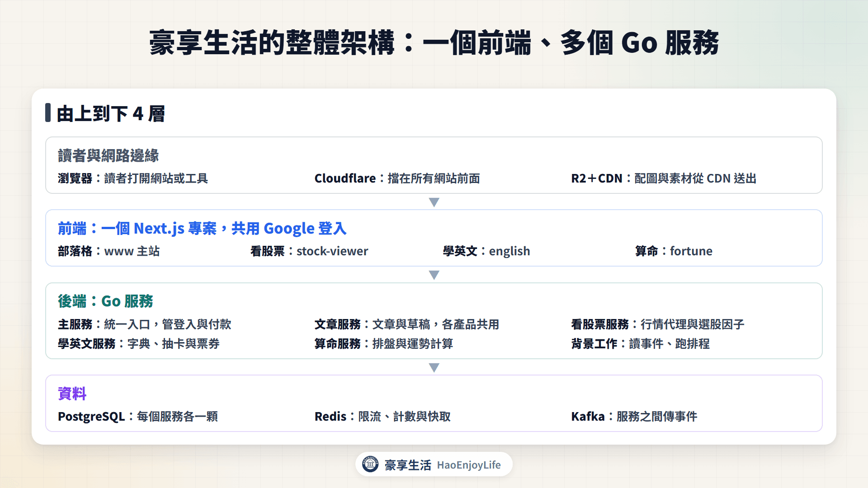Click the 看股票服務:行情代理與選股因子 entry

coord(658,324)
